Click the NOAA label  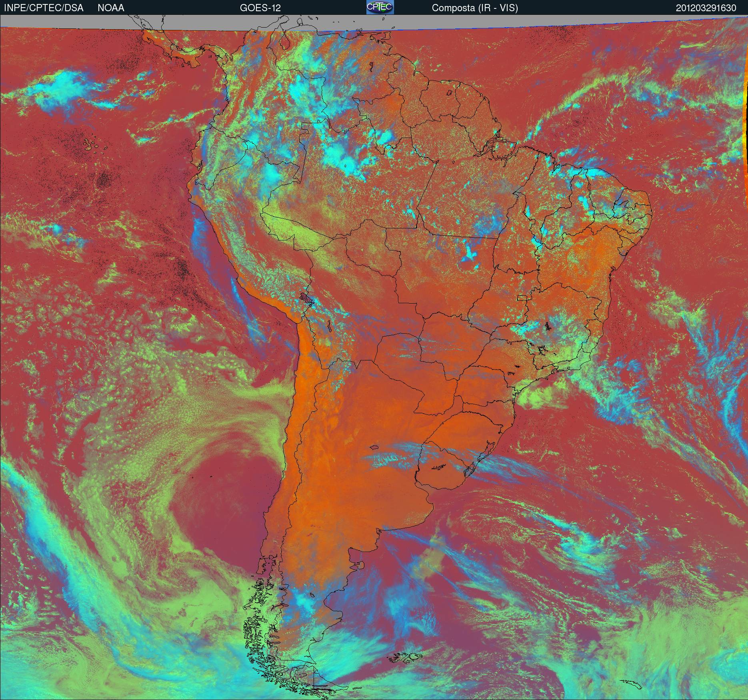[111, 8]
